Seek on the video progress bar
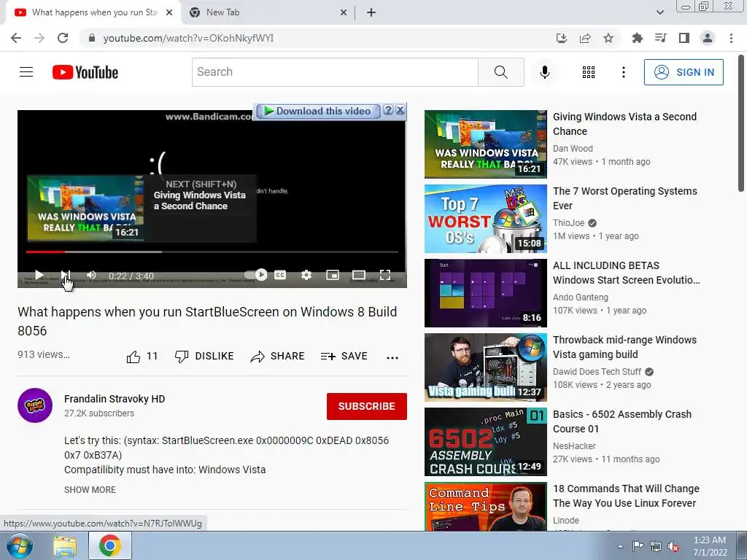 coord(212,252)
